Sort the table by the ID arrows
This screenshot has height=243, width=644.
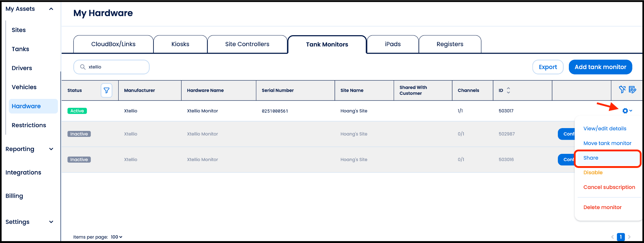[x=508, y=90]
